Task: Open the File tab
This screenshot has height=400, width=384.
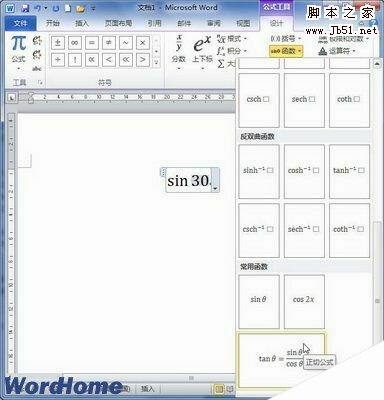Action: pos(21,23)
